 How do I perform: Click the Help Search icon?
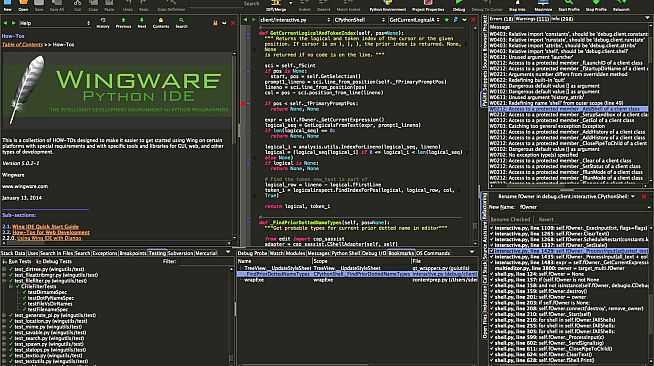coord(181,23)
